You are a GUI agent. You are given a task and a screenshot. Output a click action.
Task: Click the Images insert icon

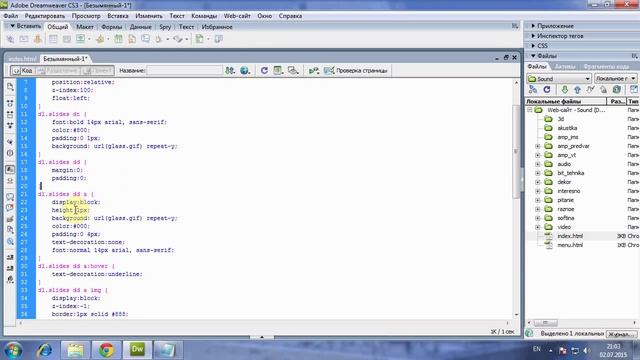81,39
